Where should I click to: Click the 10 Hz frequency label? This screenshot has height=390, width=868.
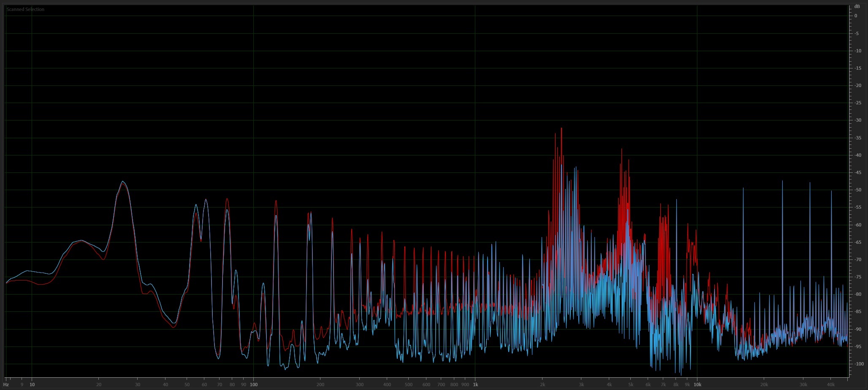tap(32, 385)
